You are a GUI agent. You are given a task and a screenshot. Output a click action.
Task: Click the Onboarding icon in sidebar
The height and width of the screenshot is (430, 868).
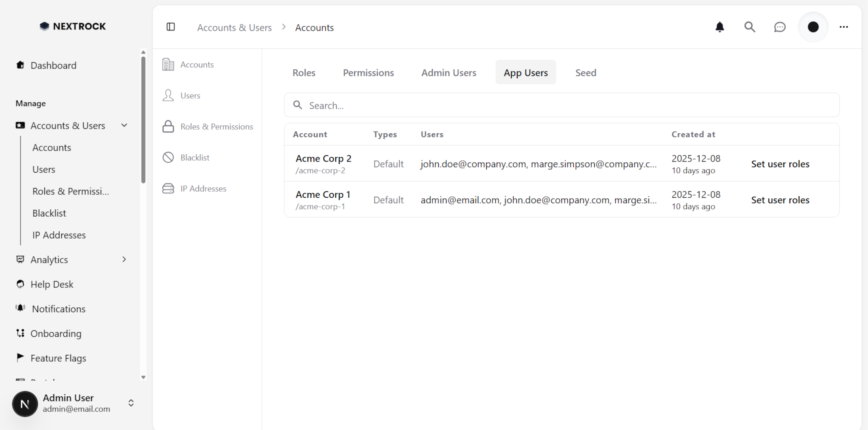click(20, 333)
